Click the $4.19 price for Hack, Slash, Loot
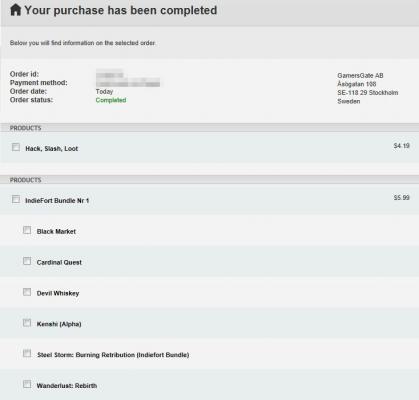The height and width of the screenshot is (400, 419). click(x=401, y=146)
